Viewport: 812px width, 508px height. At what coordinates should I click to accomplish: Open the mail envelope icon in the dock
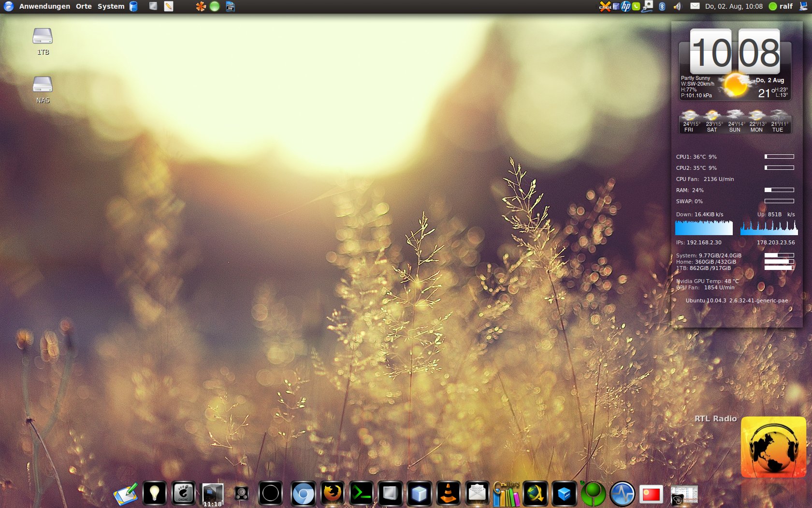477,493
